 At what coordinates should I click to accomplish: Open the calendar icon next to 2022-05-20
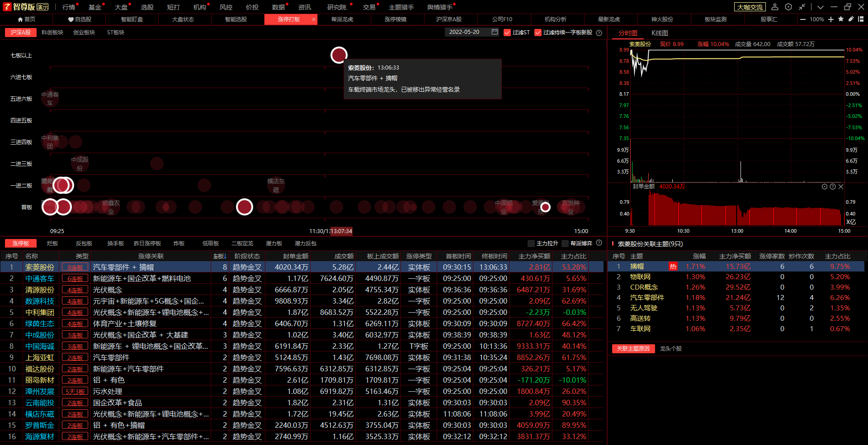495,32
